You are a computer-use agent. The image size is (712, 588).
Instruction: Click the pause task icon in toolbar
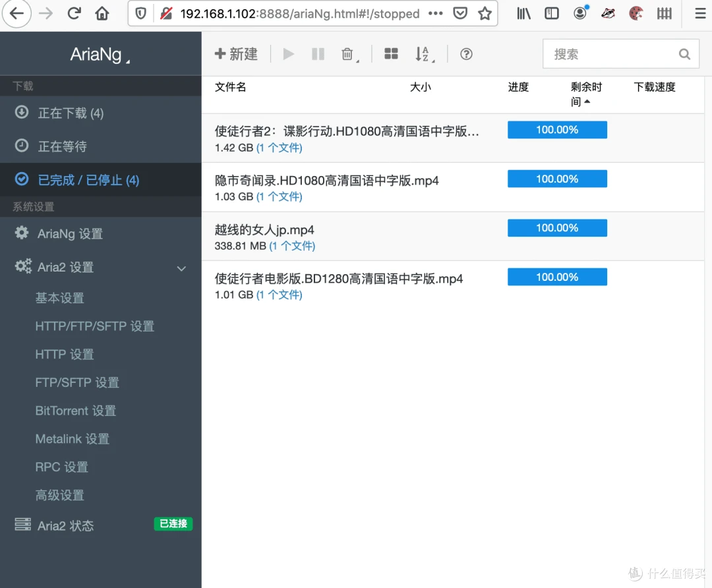point(318,54)
